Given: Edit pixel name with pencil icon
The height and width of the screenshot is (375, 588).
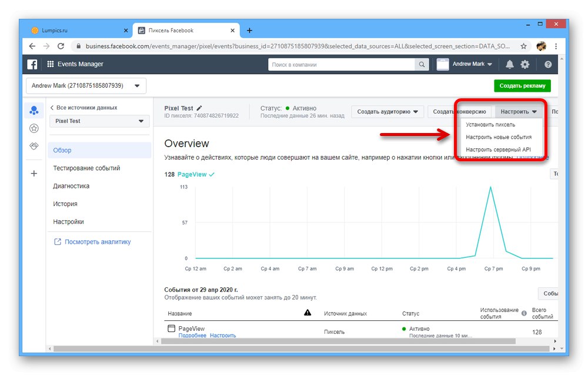Looking at the screenshot, I should [199, 108].
